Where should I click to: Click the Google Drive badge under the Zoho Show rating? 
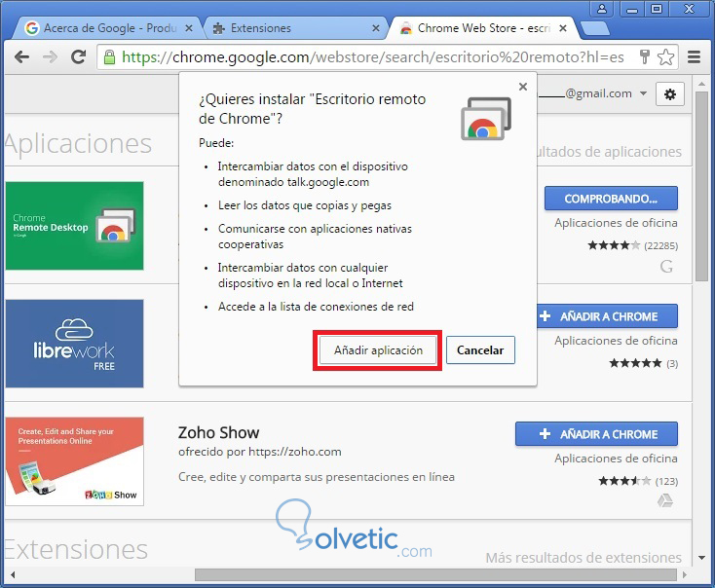click(x=665, y=500)
